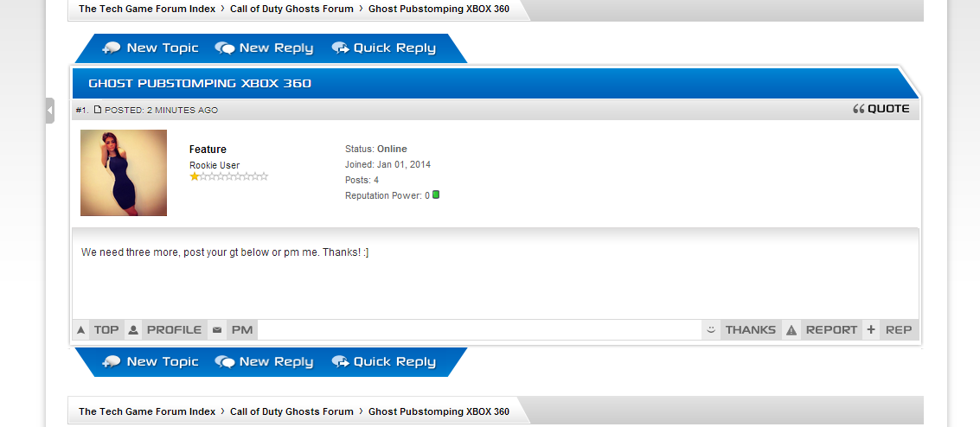The height and width of the screenshot is (427, 980).
Task: Click the THANKS label in the post footer
Action: click(x=751, y=330)
